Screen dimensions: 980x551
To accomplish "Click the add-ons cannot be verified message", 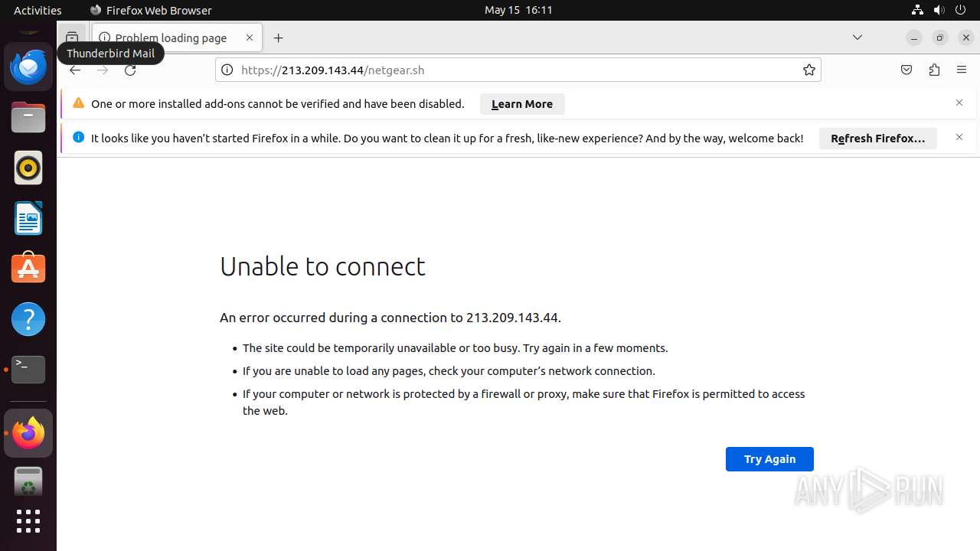I will click(x=278, y=104).
